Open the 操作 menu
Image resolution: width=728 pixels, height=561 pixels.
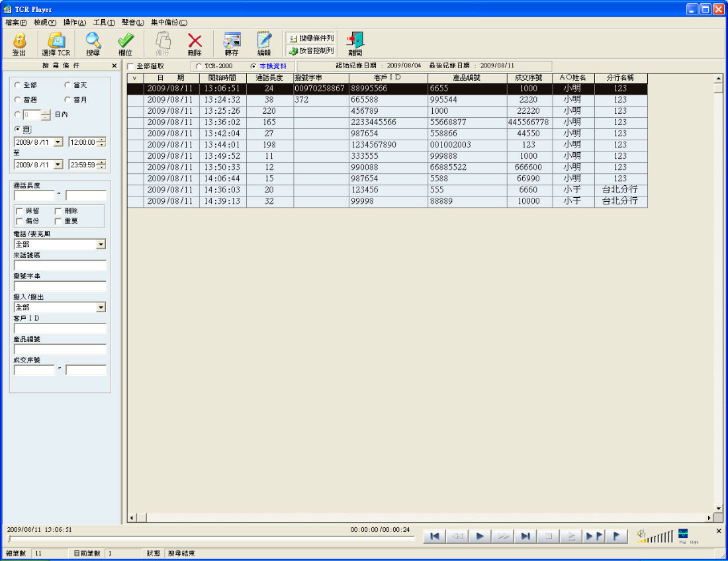click(x=75, y=22)
